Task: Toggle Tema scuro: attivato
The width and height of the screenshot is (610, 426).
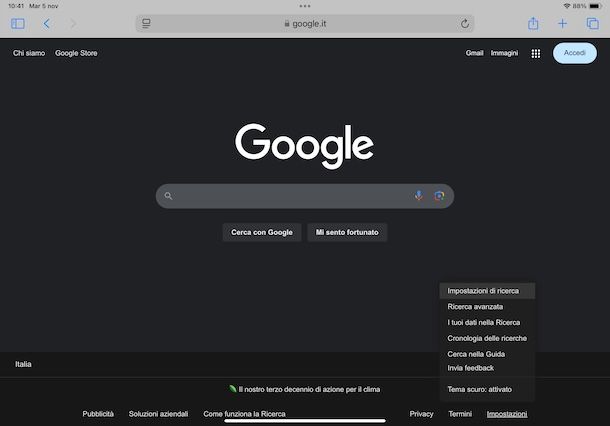Action: pos(487,389)
